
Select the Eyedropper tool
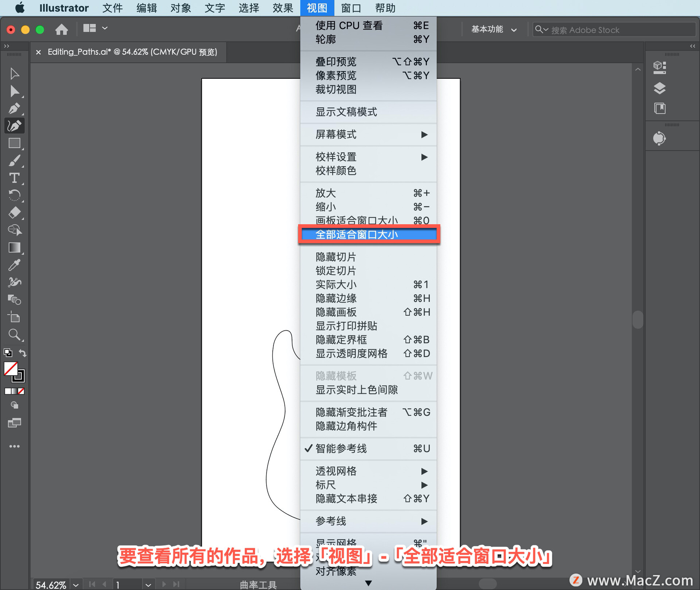[x=14, y=265]
